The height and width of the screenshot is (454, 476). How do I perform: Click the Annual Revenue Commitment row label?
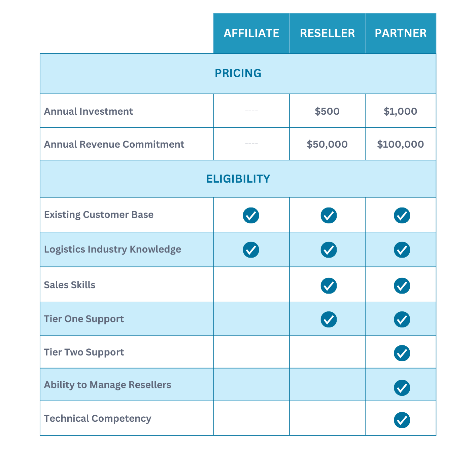point(114,144)
